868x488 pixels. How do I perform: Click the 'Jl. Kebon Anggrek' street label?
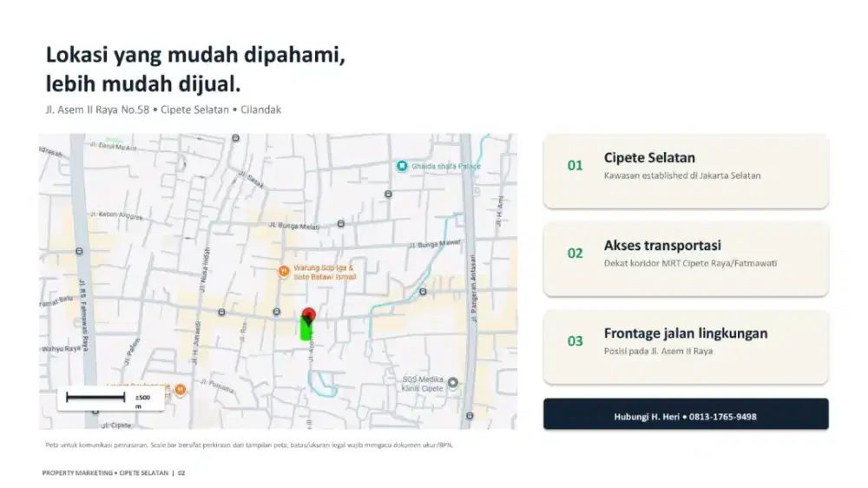click(117, 215)
